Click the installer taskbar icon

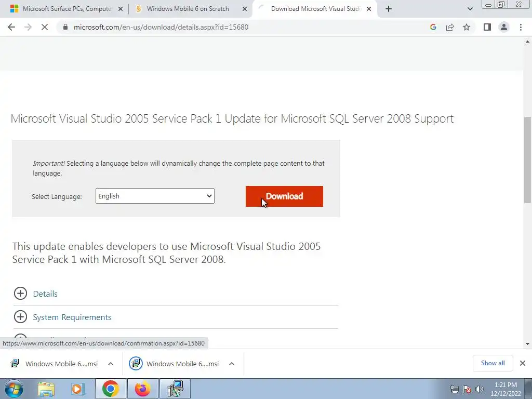point(175,389)
